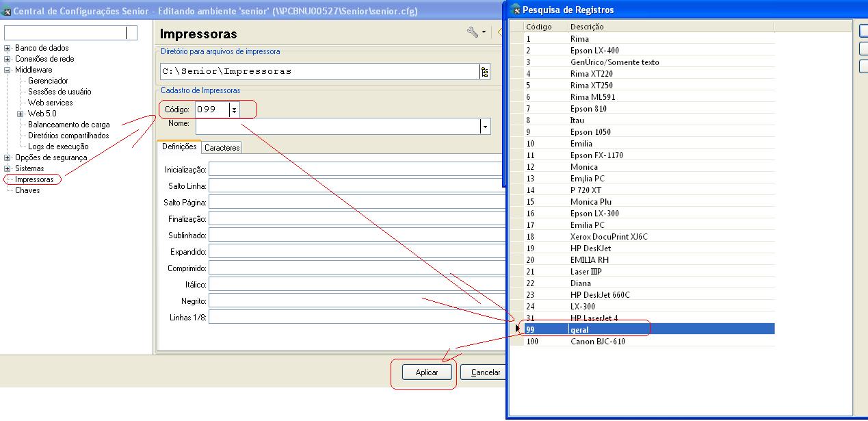868x421 pixels.
Task: Select the Definições tab
Action: click(179, 147)
